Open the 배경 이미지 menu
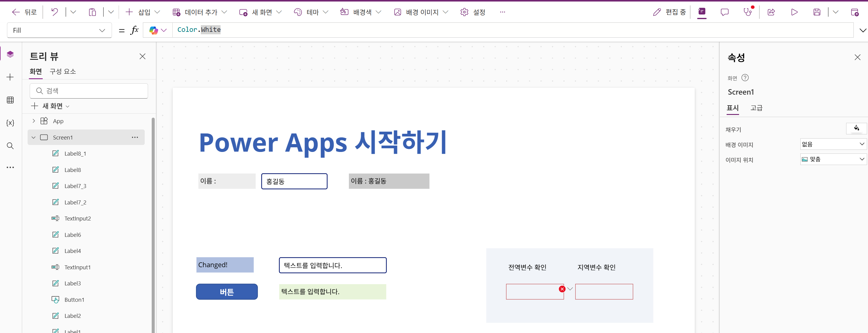The height and width of the screenshot is (333, 868). click(x=421, y=12)
